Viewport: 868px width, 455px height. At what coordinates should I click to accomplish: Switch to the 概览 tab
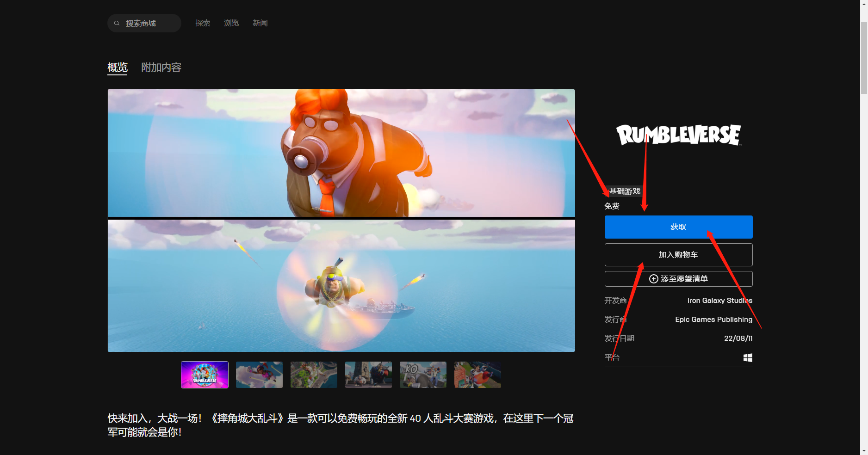[118, 68]
